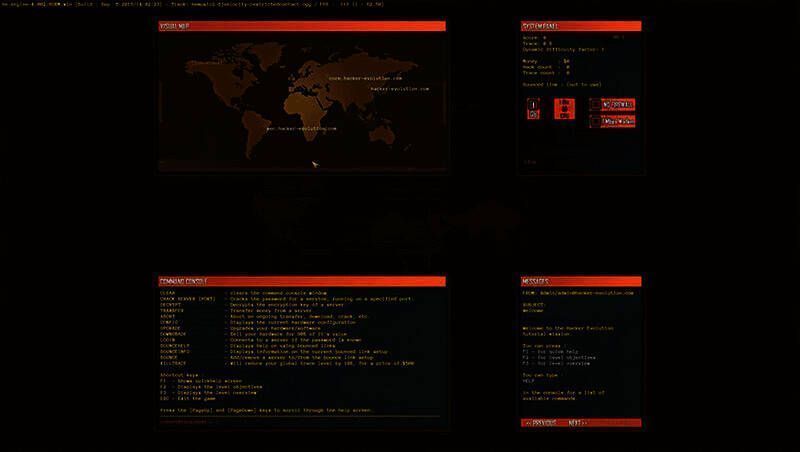Select the www.hacker-evolution.com server on the map
The image size is (800, 452).
coord(364,78)
